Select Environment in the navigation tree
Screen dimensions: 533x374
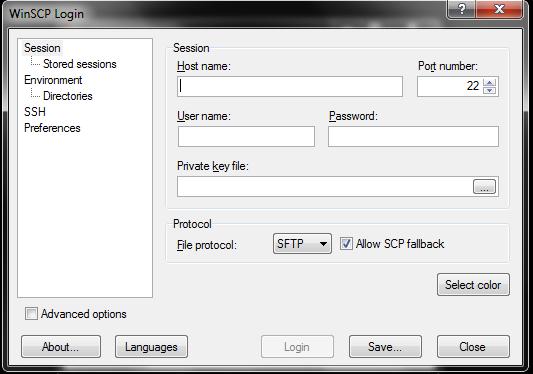[x=53, y=80]
